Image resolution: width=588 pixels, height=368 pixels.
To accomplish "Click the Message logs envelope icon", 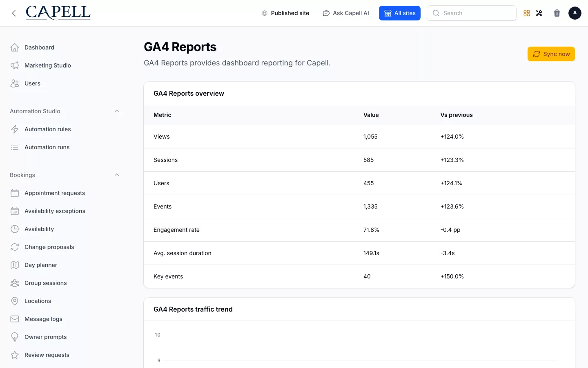I will (x=15, y=319).
